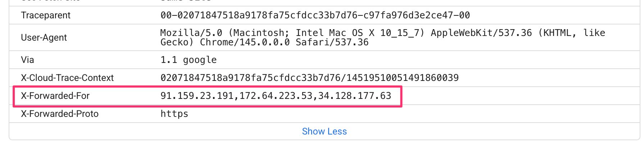The width and height of the screenshot is (644, 146).
Task: Click the Traceparent header name
Action: tap(46, 15)
